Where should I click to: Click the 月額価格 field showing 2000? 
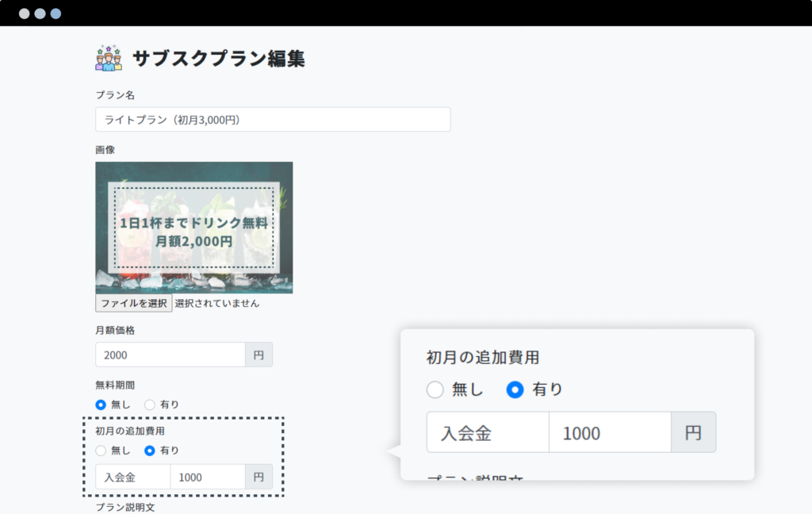(x=170, y=355)
